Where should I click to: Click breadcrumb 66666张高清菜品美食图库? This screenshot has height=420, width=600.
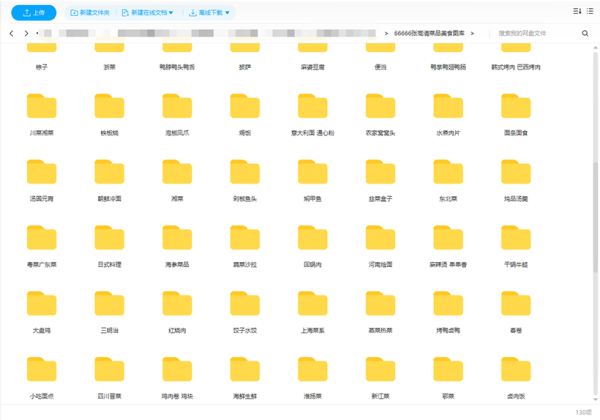[x=429, y=33]
